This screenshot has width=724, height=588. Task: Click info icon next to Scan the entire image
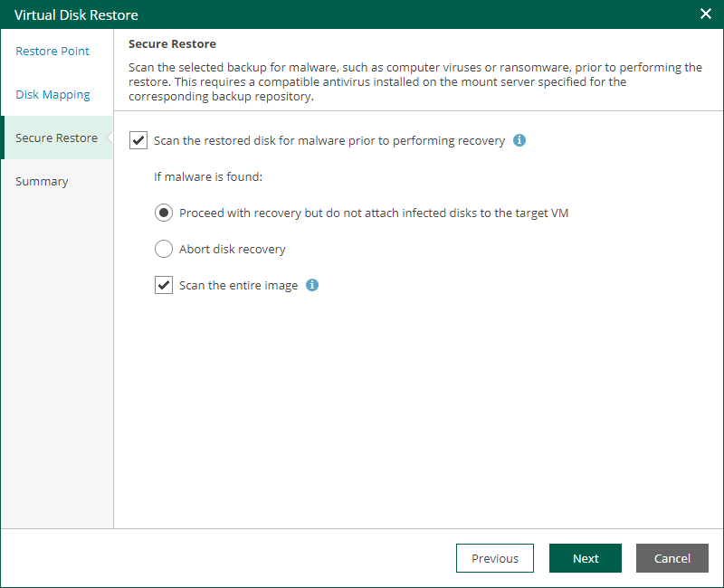coord(312,285)
